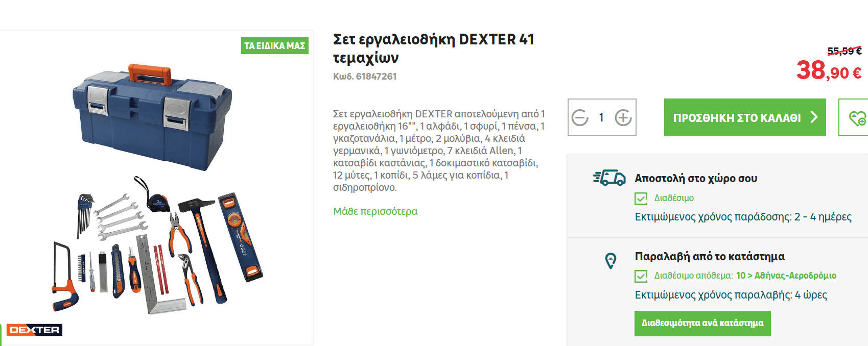Click the Εκτιμώμενος χρόνος παράδοσης 2 - 4 ημέρες text
Image resolution: width=868 pixels, height=346 pixels.
743,217
